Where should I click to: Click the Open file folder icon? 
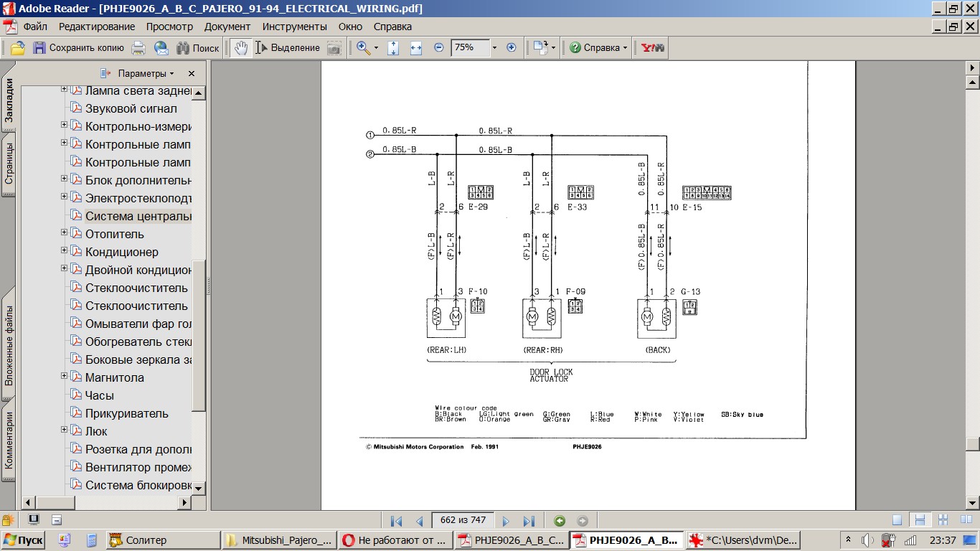click(x=18, y=48)
